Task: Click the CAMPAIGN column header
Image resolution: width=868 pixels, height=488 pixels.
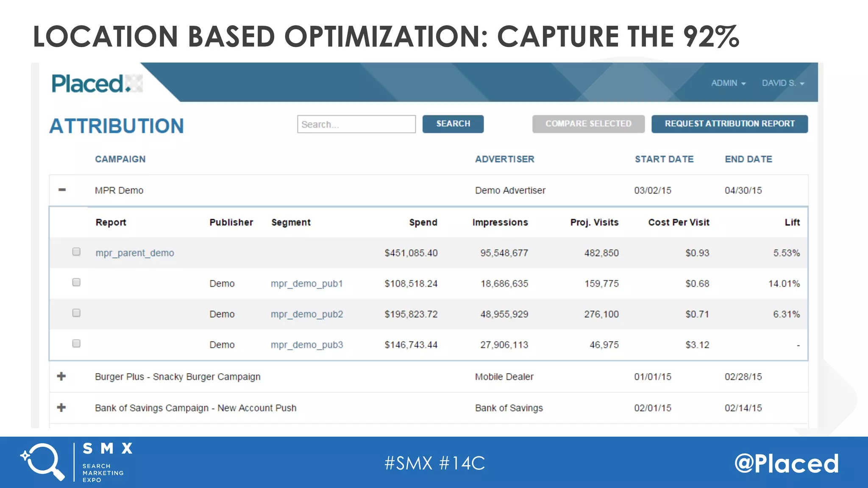Action: pyautogui.click(x=120, y=159)
